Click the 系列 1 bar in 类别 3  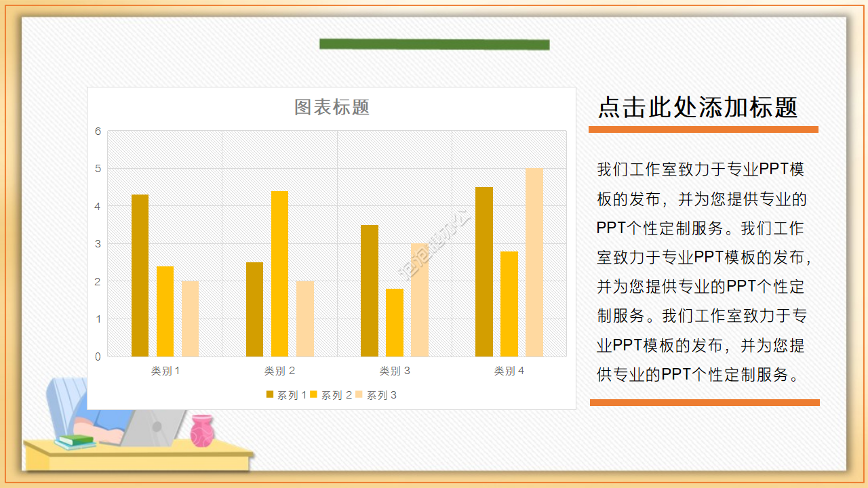pos(370,291)
